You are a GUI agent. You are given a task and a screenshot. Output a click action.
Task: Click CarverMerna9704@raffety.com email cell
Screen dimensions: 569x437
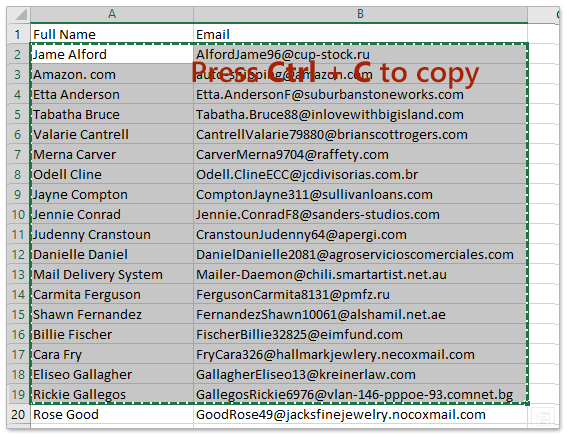(x=360, y=155)
